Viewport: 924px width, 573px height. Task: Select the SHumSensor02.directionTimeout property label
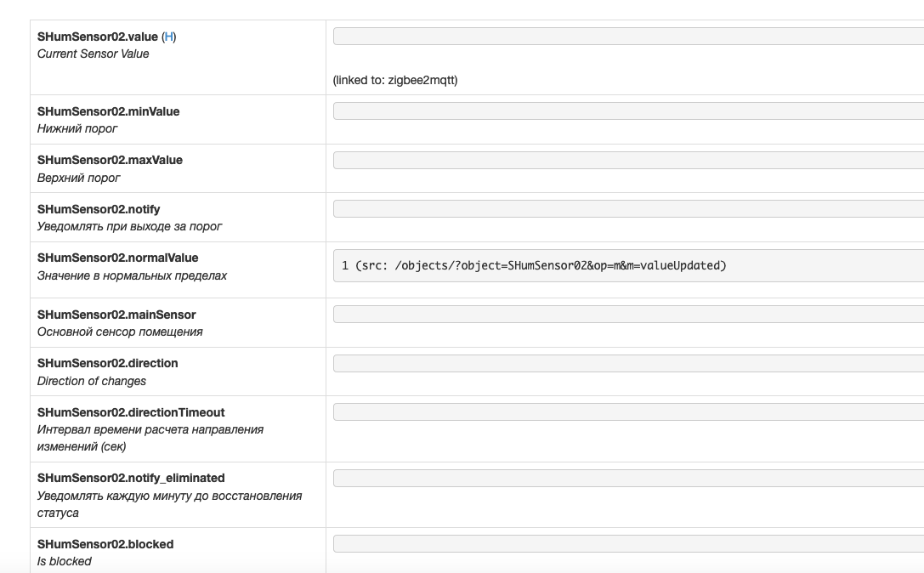131,412
